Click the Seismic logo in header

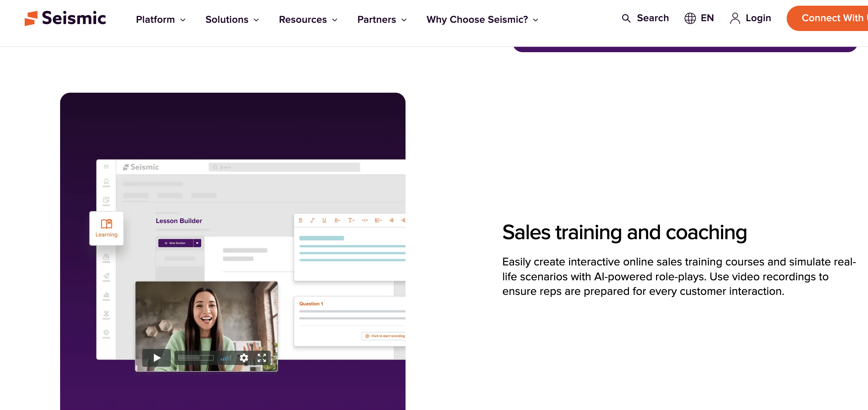point(65,18)
